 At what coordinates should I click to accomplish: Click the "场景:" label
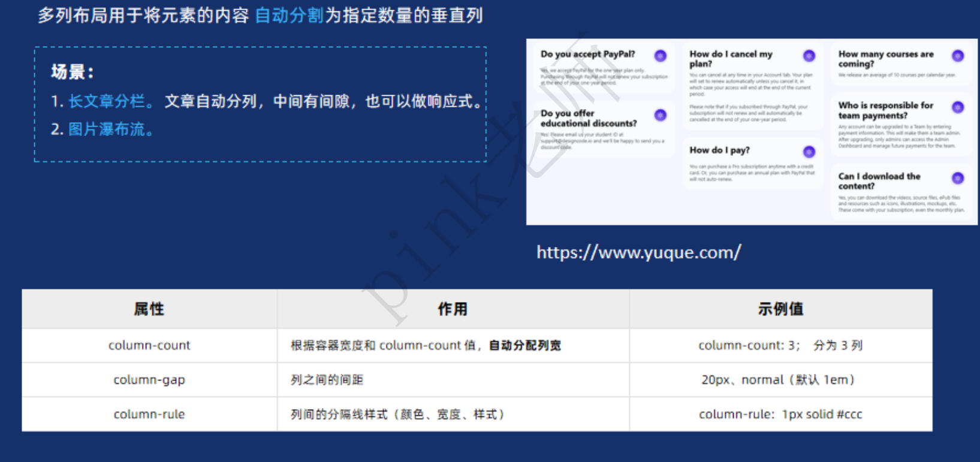click(x=73, y=72)
